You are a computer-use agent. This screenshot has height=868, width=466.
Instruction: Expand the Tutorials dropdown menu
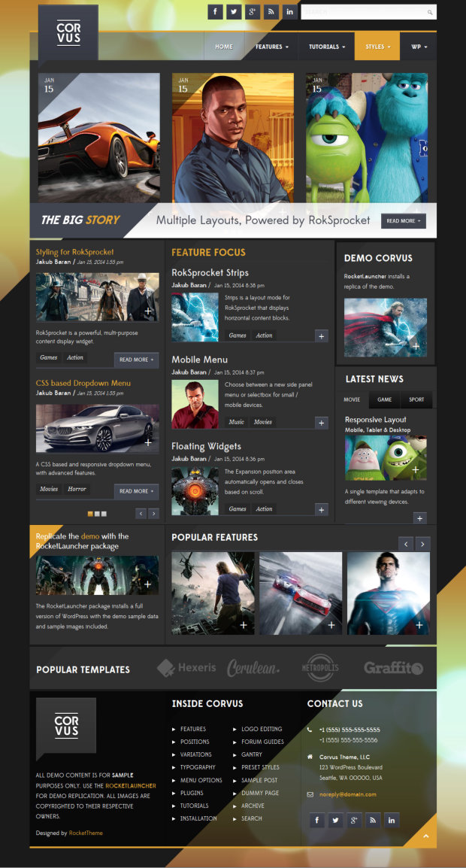326,47
